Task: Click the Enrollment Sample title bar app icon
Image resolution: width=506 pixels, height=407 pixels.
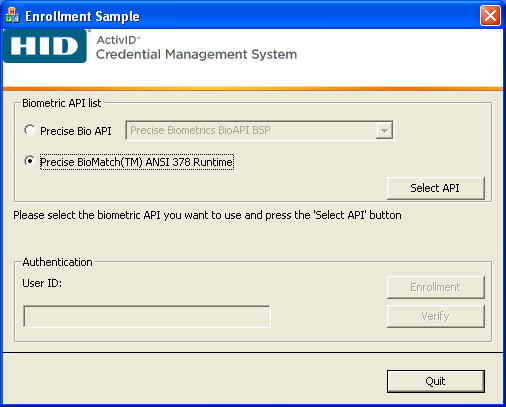Action: 12,16
